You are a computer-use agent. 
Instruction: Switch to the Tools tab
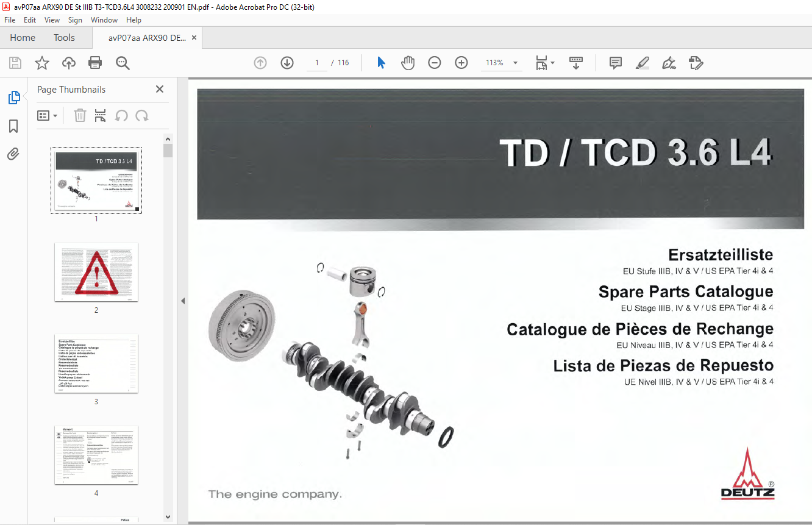coord(64,38)
